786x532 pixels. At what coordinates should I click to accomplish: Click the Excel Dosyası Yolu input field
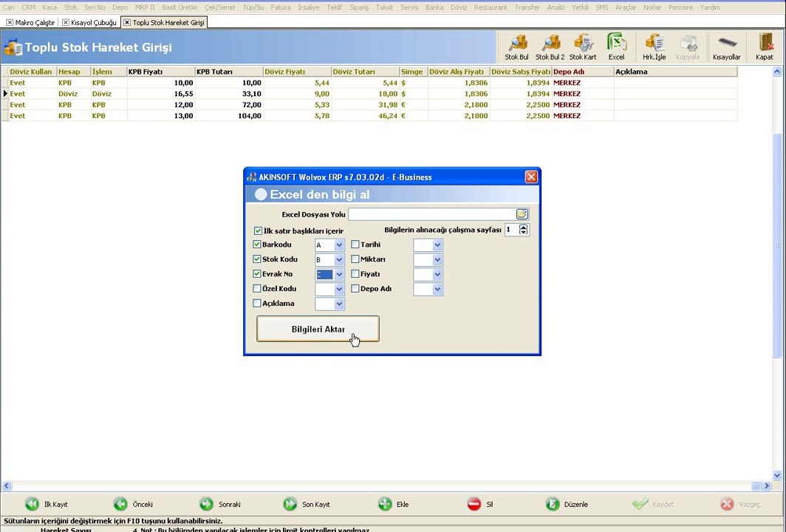point(432,214)
